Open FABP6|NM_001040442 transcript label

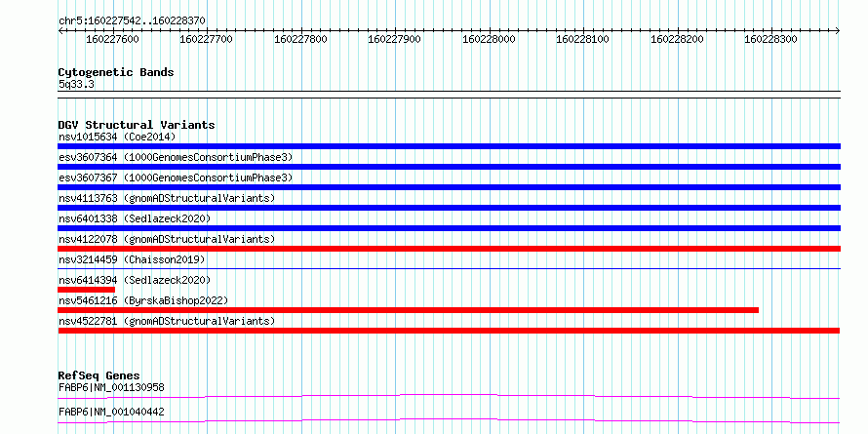click(x=111, y=412)
